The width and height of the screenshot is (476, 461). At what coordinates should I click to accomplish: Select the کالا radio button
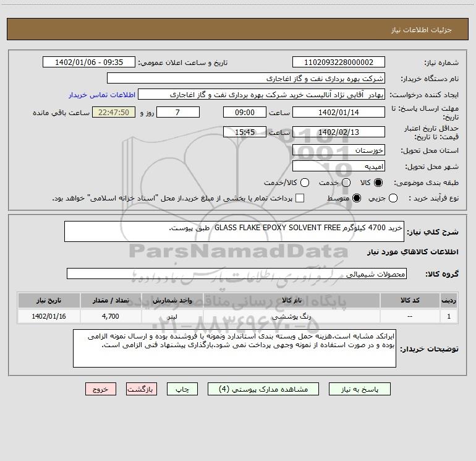click(x=378, y=183)
